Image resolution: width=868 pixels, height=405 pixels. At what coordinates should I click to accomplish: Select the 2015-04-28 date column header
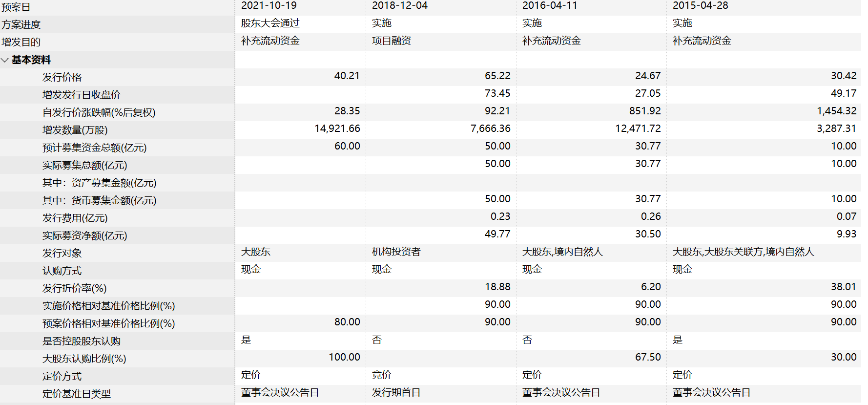pyautogui.click(x=701, y=5)
